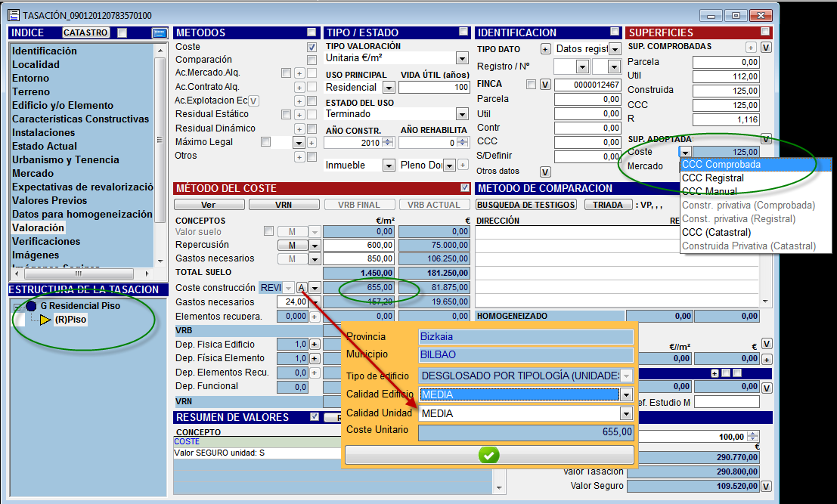This screenshot has height=504, width=837.
Task: Click the plus icon next to SUP. COMPROBADAS
Action: pos(751,48)
